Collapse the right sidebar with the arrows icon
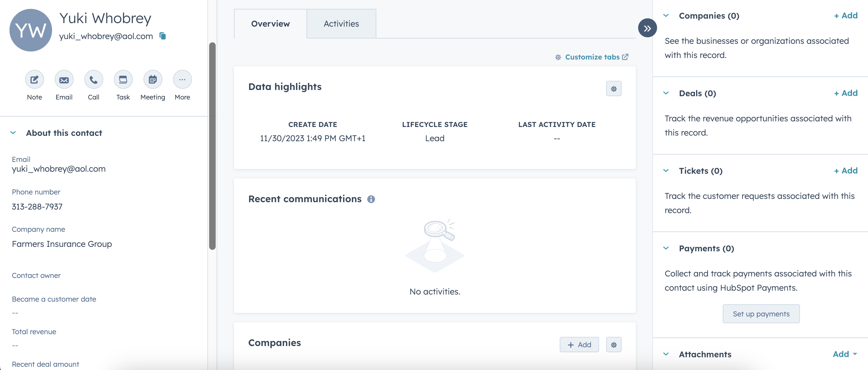Screen dimensions: 868x370 coord(647,28)
